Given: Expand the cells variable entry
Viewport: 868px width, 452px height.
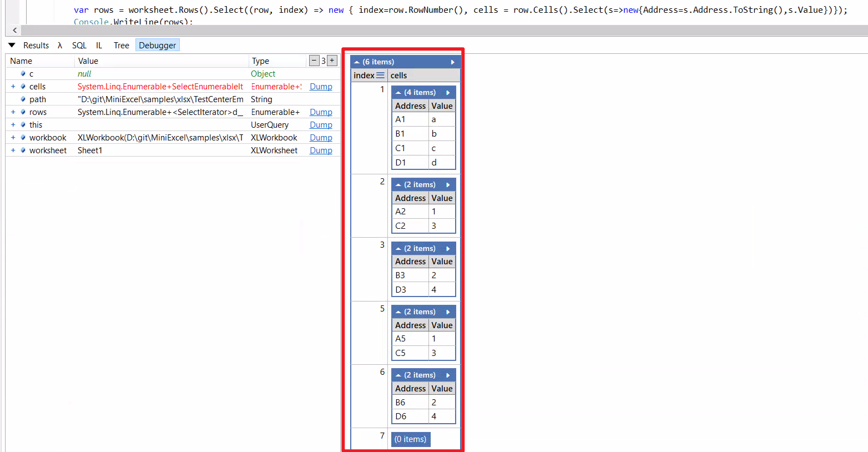Looking at the screenshot, I should (13, 86).
